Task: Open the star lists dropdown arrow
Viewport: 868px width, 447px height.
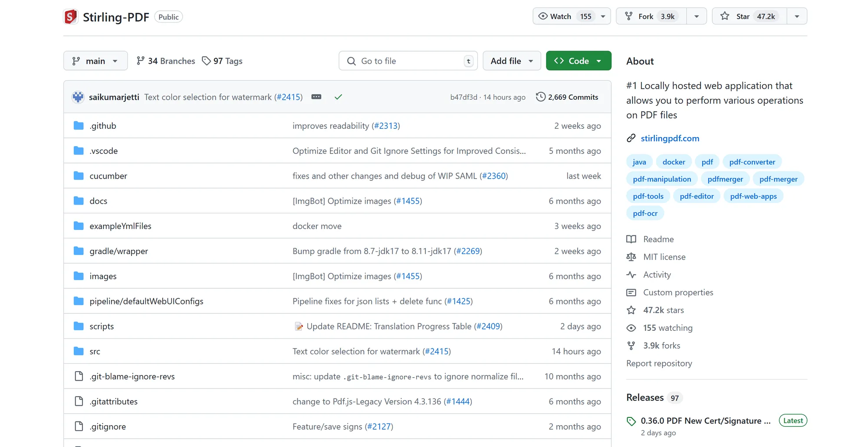Action: tap(797, 16)
